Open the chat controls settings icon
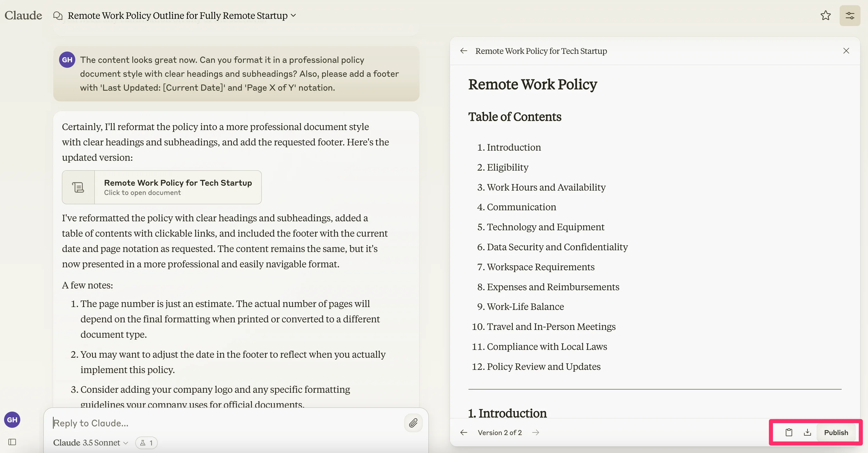The image size is (868, 453). 849,16
